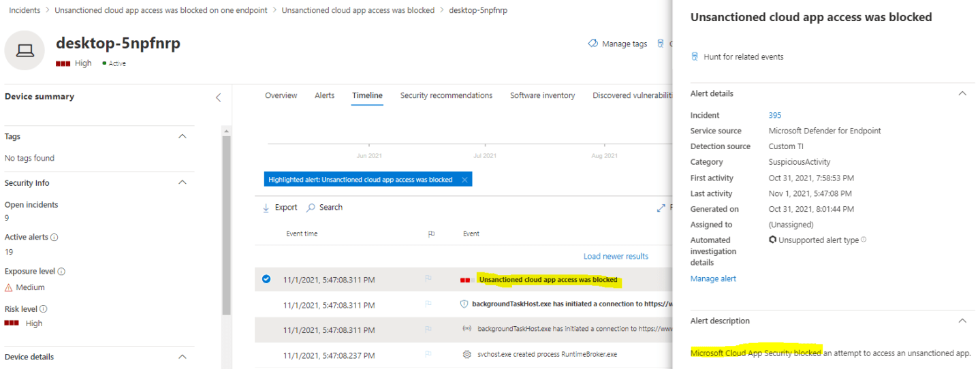980x369 pixels.
Task: Click the Search label in timeline toolbar
Action: click(331, 208)
